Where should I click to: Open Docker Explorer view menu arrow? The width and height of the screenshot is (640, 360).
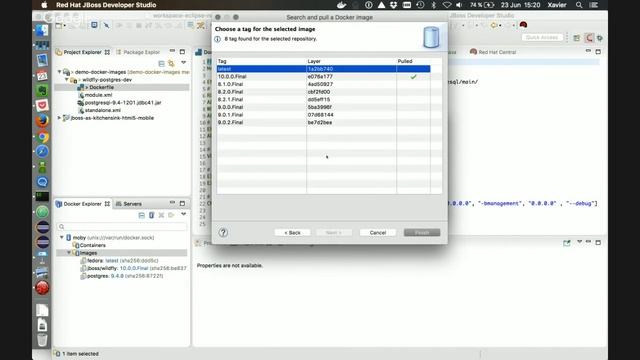coord(184,214)
